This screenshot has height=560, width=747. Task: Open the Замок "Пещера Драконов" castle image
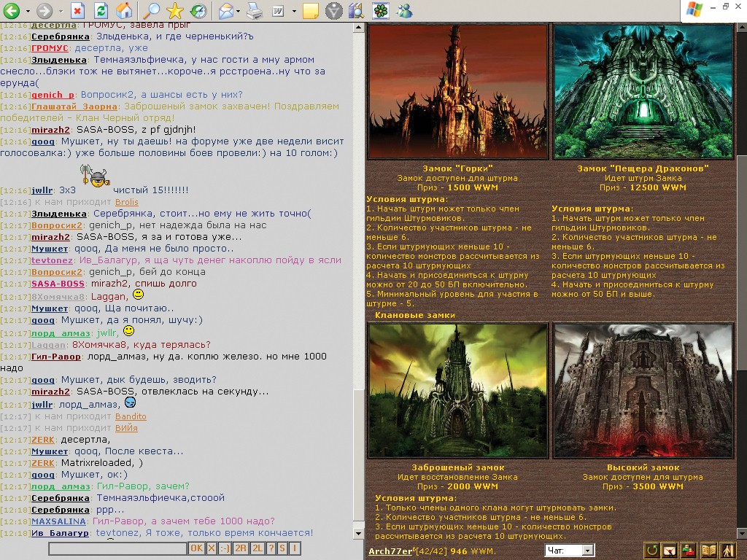pos(643,91)
